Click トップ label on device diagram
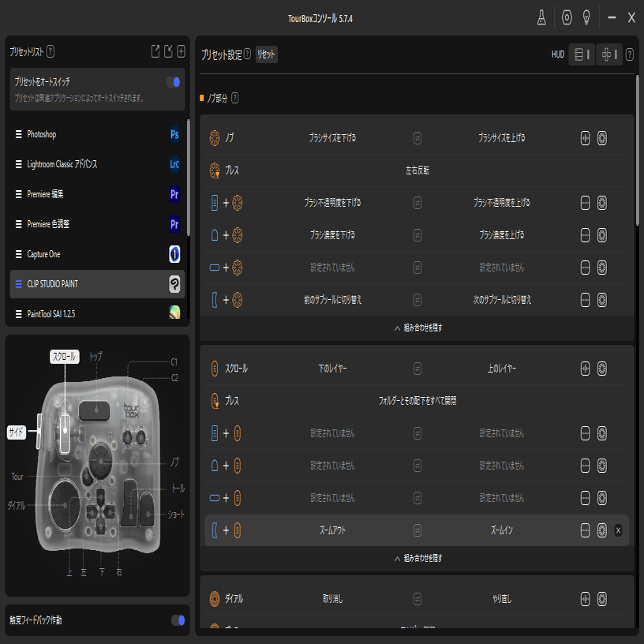 [x=95, y=357]
